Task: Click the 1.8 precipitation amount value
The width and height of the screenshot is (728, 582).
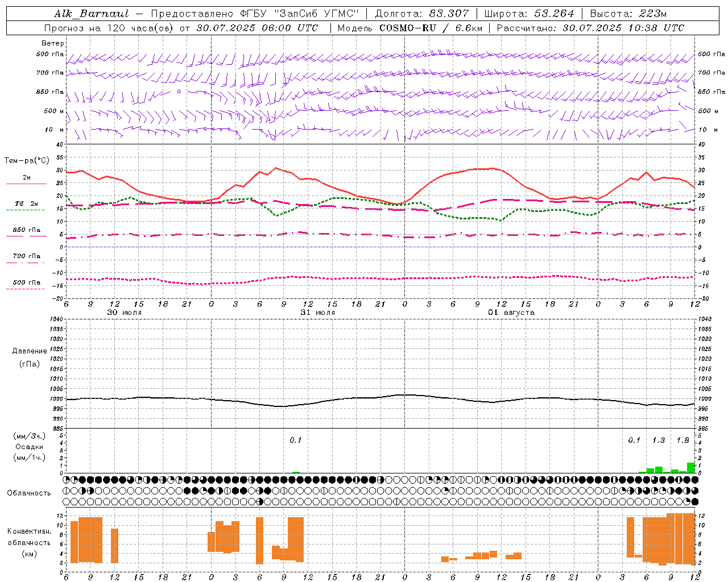Action: [682, 440]
